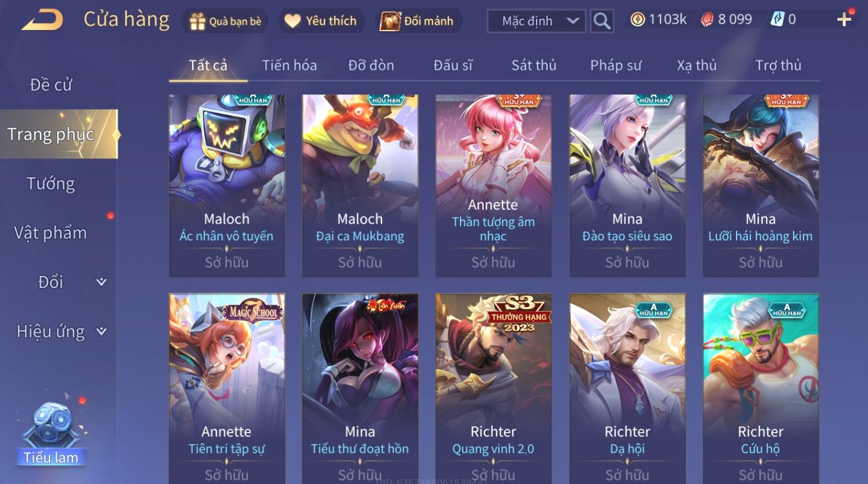This screenshot has height=484, width=868.
Task: Switch to the Pháp sư tab
Action: pos(616,65)
